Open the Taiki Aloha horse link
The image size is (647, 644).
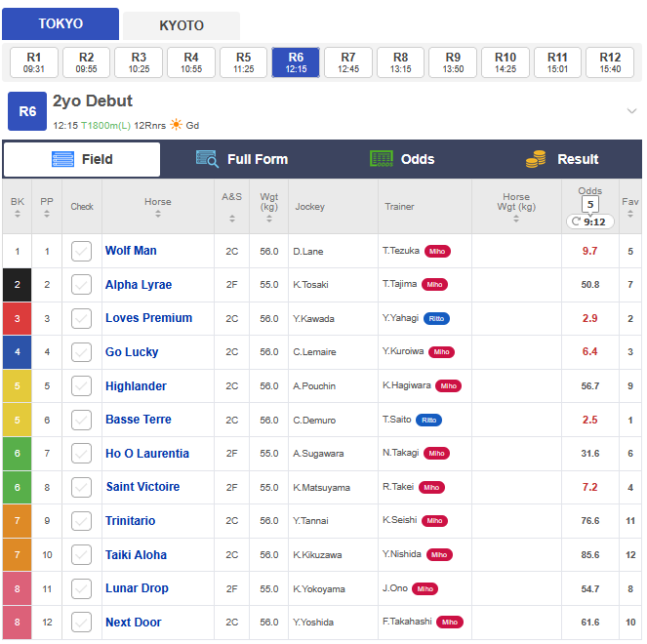pos(137,555)
